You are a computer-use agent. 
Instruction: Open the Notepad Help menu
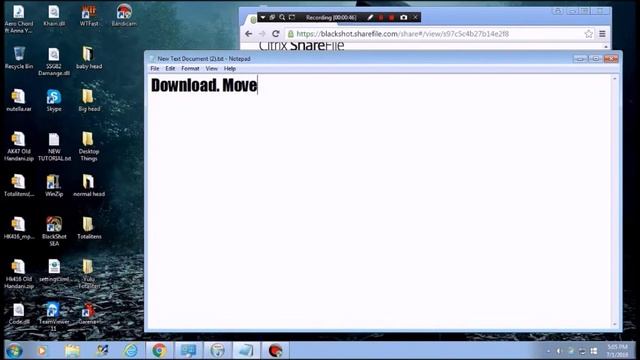tap(230, 69)
